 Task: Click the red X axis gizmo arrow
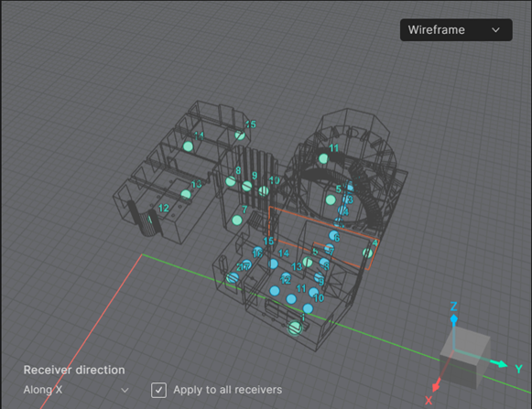click(436, 386)
